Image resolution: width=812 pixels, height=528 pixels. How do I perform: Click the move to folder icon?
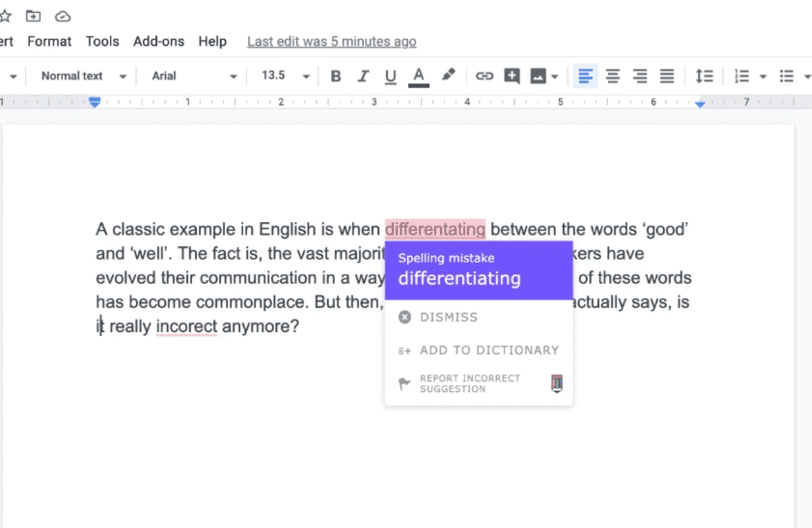tap(33, 16)
